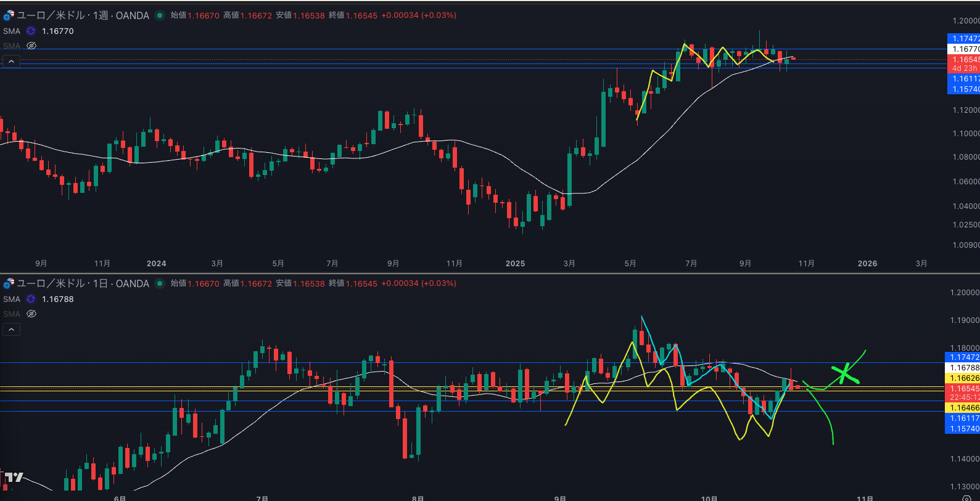This screenshot has height=501, width=980.
Task: Click the purple SMA refresh icon in daily chart
Action: (31, 299)
